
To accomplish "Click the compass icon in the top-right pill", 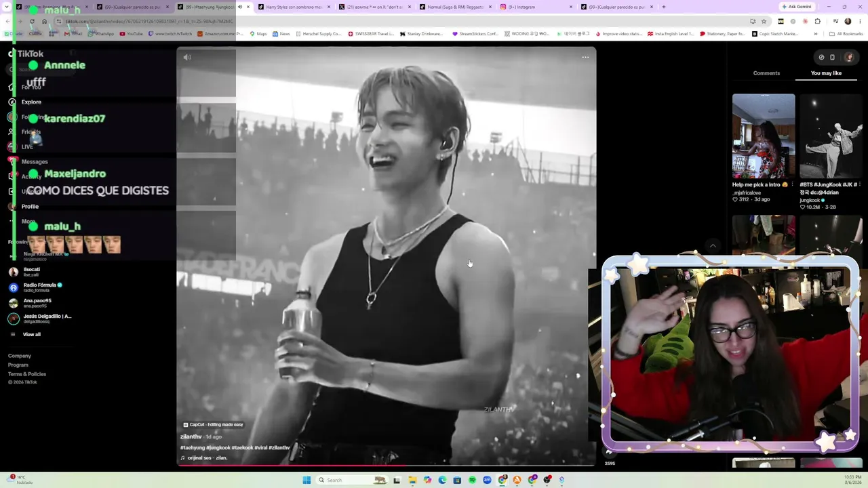I will pyautogui.click(x=821, y=58).
